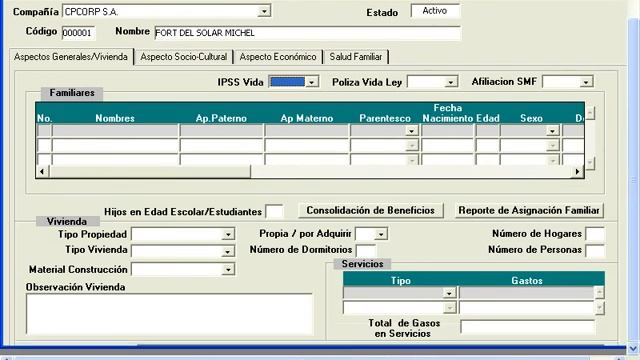Viewport: 640px width, 360px height.
Task: Open the Compañía dropdown
Action: (x=264, y=11)
